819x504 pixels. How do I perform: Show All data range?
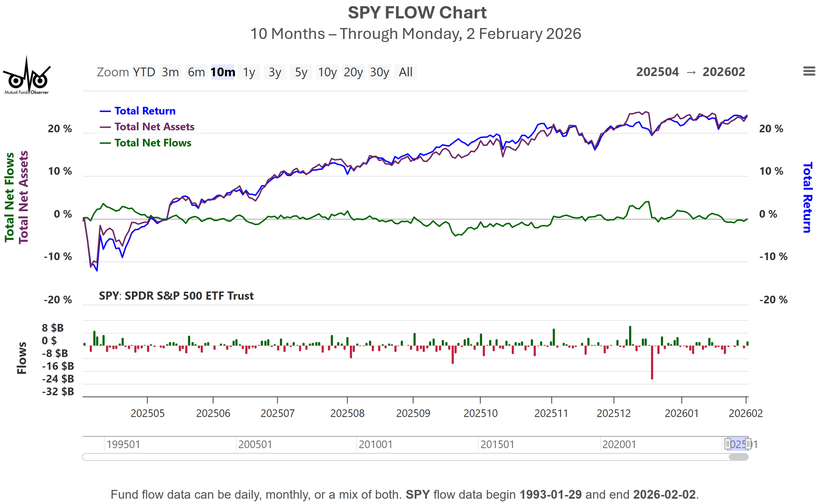pyautogui.click(x=406, y=72)
